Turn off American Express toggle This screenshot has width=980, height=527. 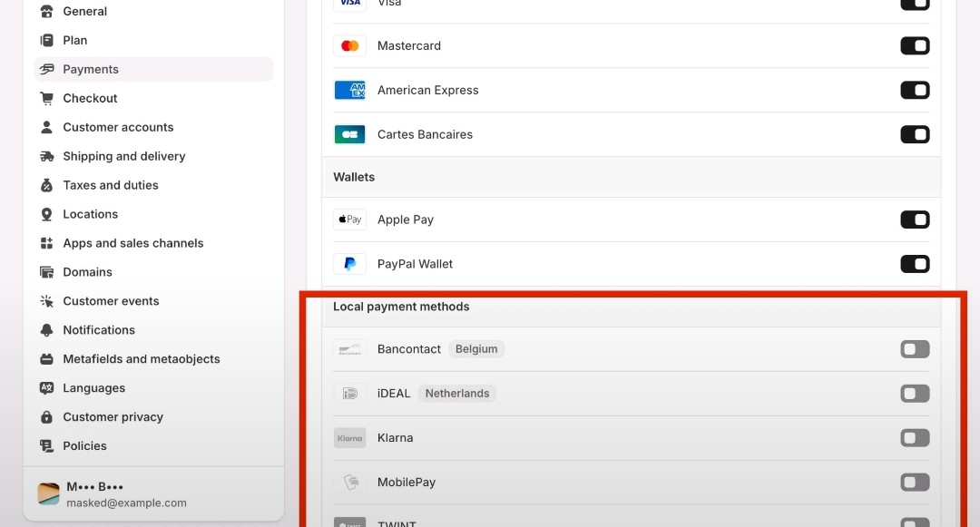(x=915, y=90)
